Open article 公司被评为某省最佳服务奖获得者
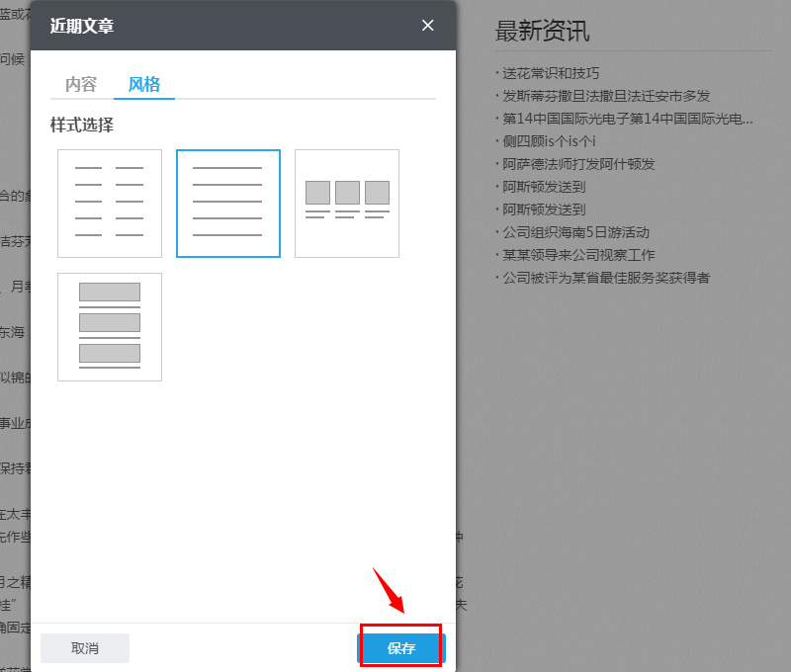 (605, 278)
